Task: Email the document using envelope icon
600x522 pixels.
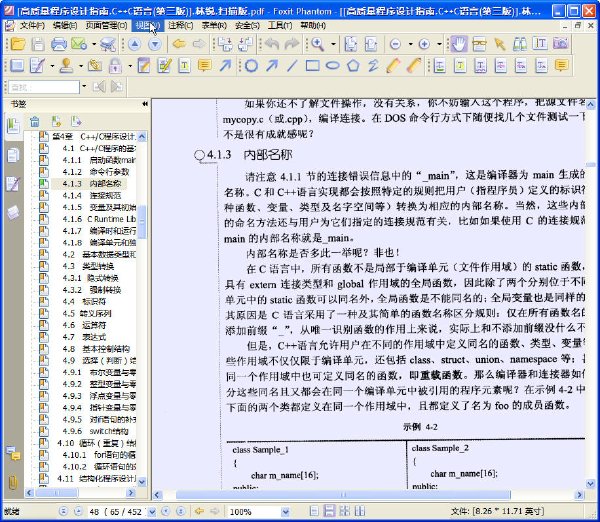Action: pos(79,44)
